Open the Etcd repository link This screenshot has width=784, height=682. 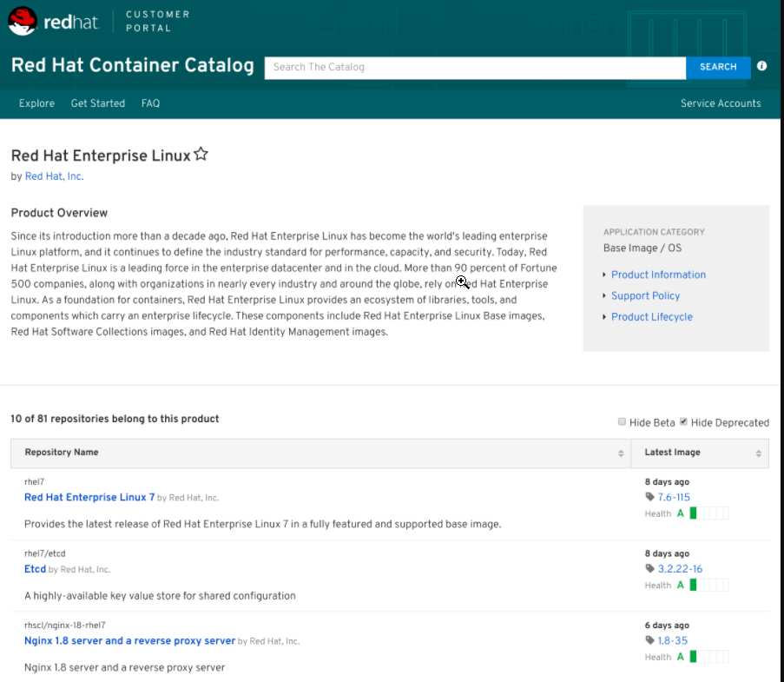35,569
